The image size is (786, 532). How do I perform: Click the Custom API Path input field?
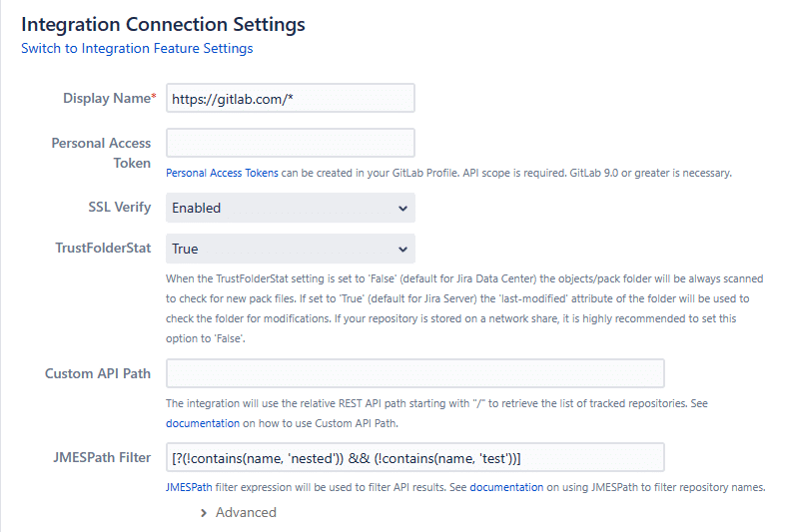click(x=414, y=373)
